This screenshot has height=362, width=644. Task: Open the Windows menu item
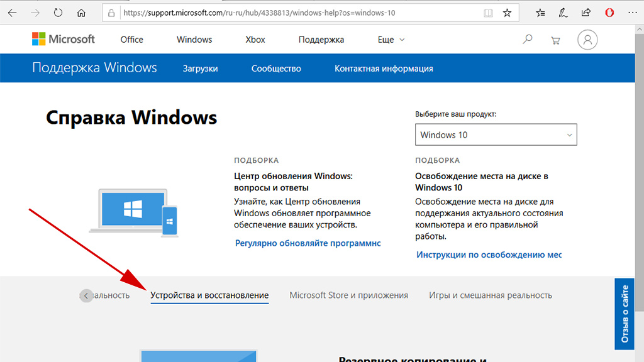point(194,40)
